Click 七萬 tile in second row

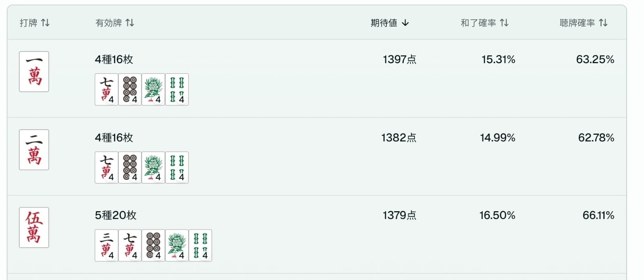point(106,167)
